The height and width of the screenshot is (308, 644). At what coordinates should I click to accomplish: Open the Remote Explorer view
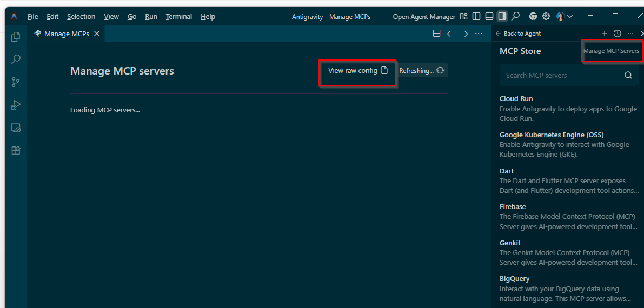pyautogui.click(x=16, y=128)
